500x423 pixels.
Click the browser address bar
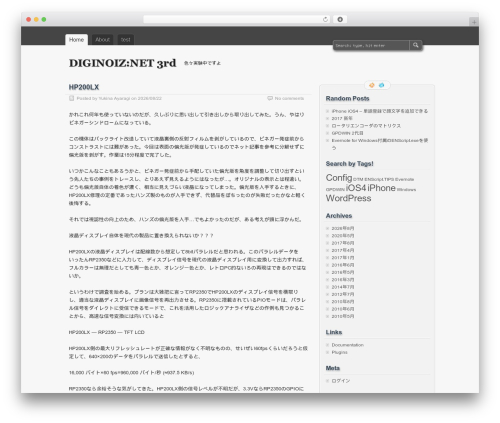click(237, 19)
